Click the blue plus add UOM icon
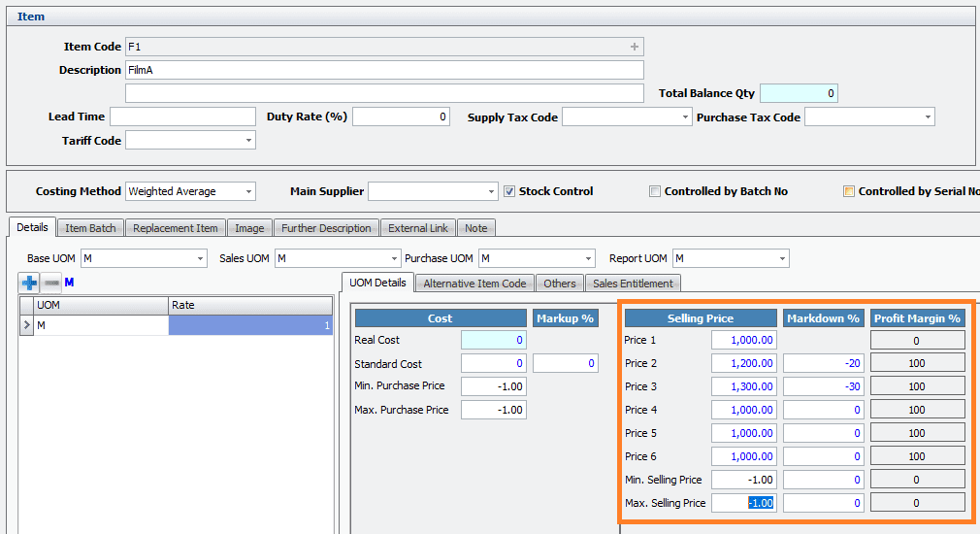The width and height of the screenshot is (980, 534). click(29, 283)
